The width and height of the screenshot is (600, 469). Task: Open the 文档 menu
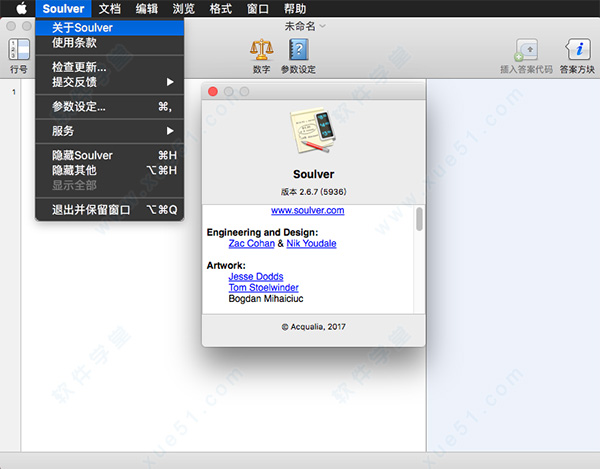pyautogui.click(x=109, y=8)
